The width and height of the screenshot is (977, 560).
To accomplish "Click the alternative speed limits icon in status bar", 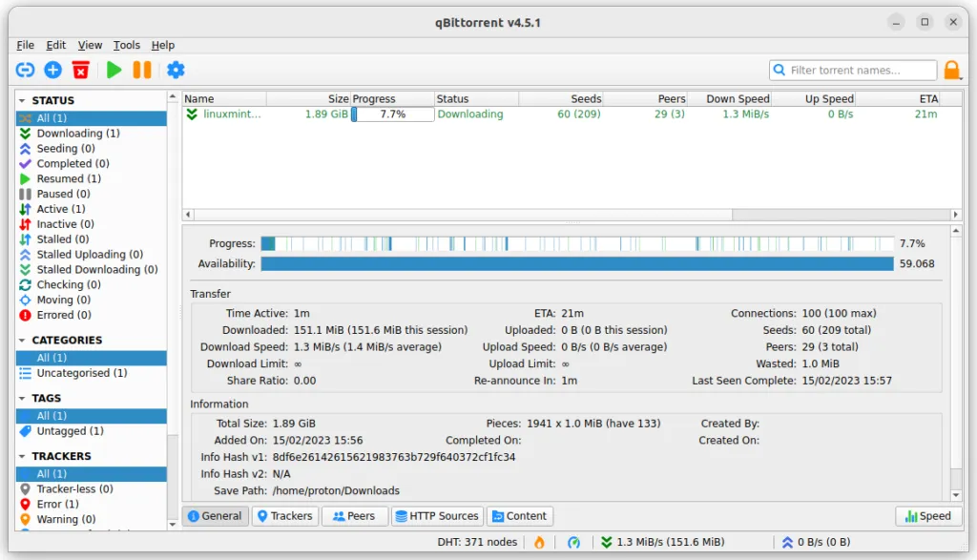I will 573,543.
